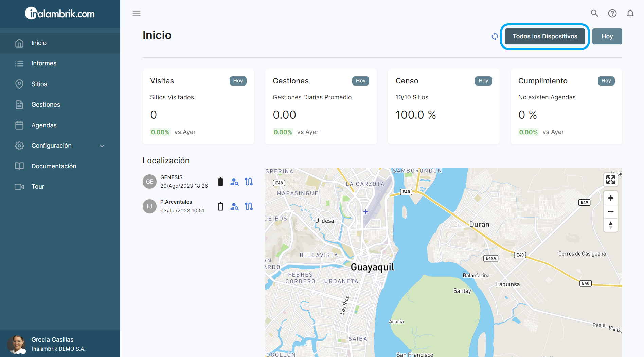Click the GENESIS device name
The image size is (644, 357).
pos(171,177)
